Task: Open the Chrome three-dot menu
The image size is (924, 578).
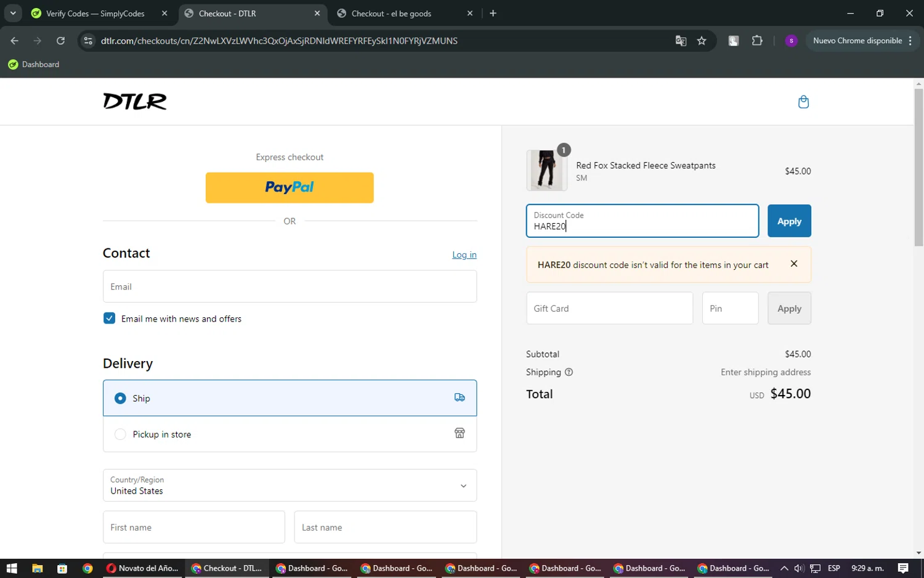Action: click(910, 41)
